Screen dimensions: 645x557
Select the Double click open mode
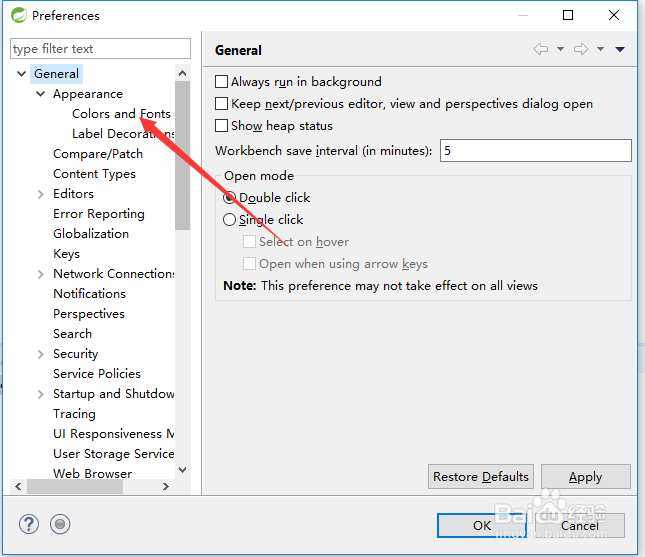pyautogui.click(x=230, y=197)
